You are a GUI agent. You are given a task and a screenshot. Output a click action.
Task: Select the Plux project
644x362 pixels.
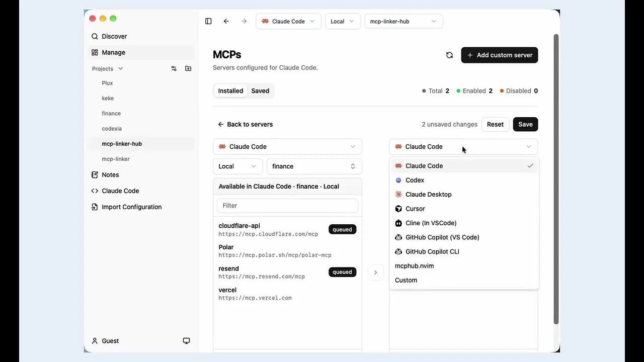(x=141, y=83)
